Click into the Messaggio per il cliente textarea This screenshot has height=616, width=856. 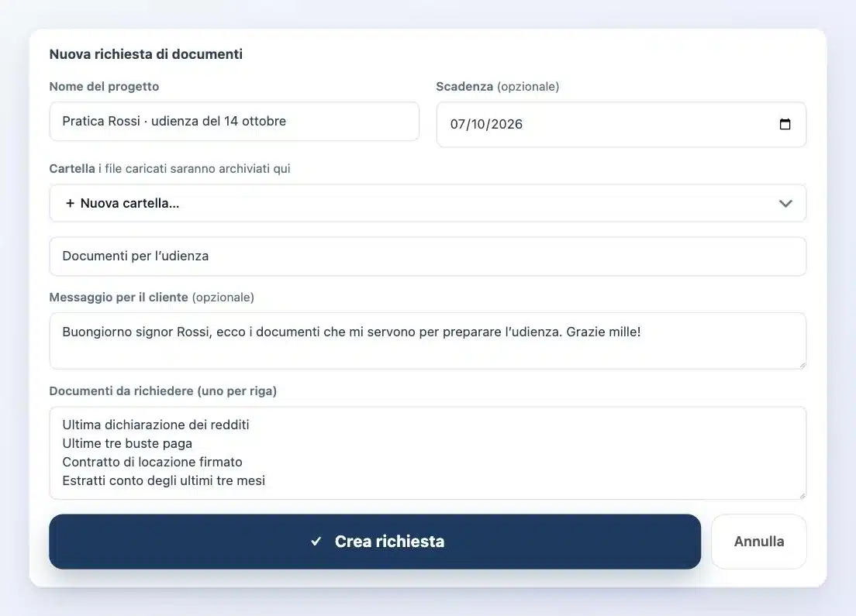click(427, 340)
